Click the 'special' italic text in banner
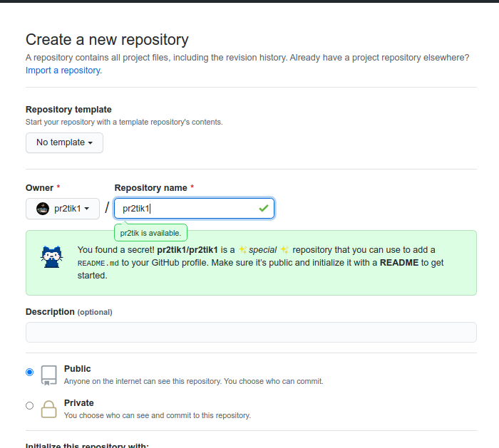Viewport: 499px width, 448px height. pos(263,250)
